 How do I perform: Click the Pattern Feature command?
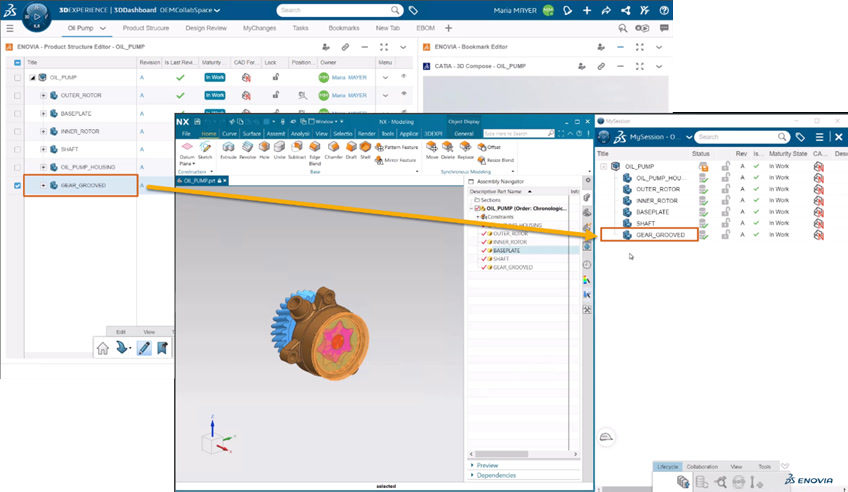pos(396,147)
